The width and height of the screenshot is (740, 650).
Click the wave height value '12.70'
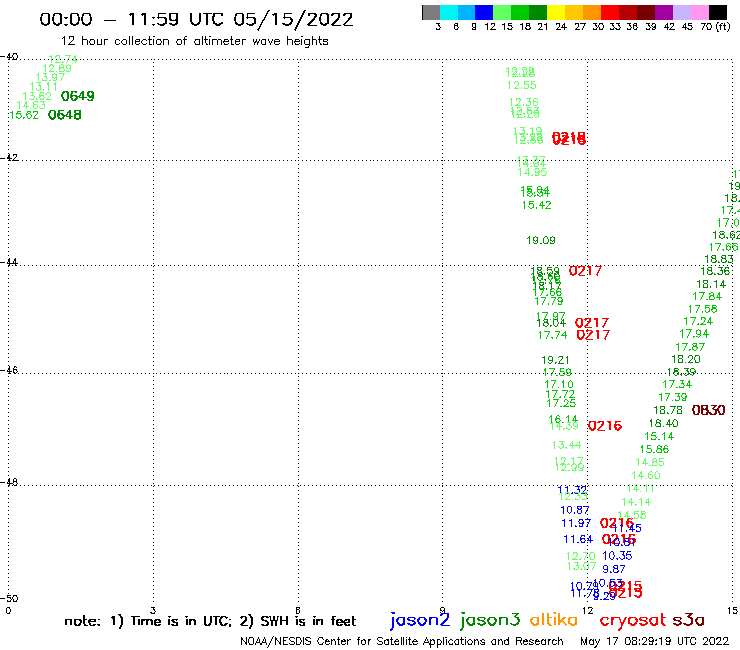[x=581, y=557]
